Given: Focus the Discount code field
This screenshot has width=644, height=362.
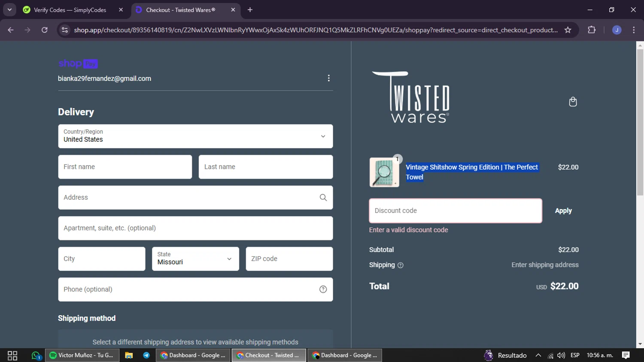Looking at the screenshot, I should click(456, 211).
